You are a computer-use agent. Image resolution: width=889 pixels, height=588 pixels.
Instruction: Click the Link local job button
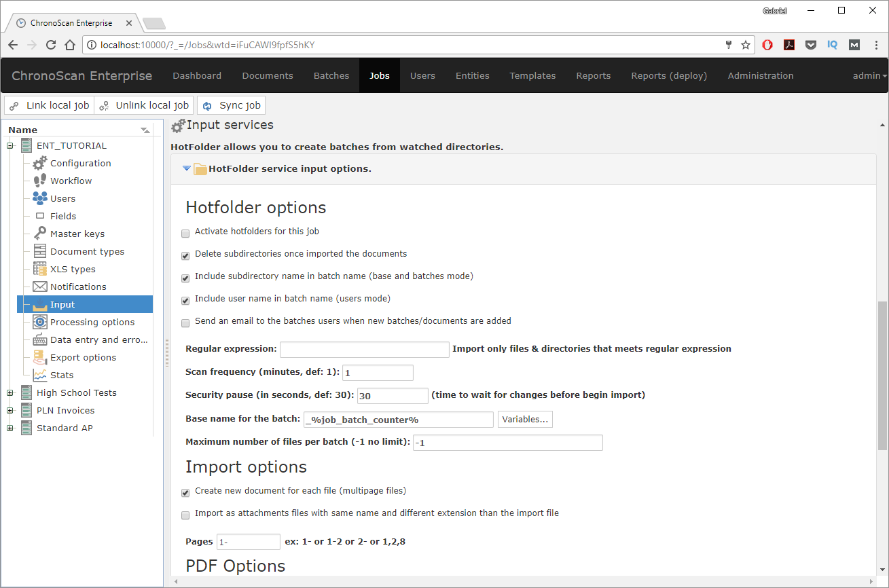pos(49,105)
